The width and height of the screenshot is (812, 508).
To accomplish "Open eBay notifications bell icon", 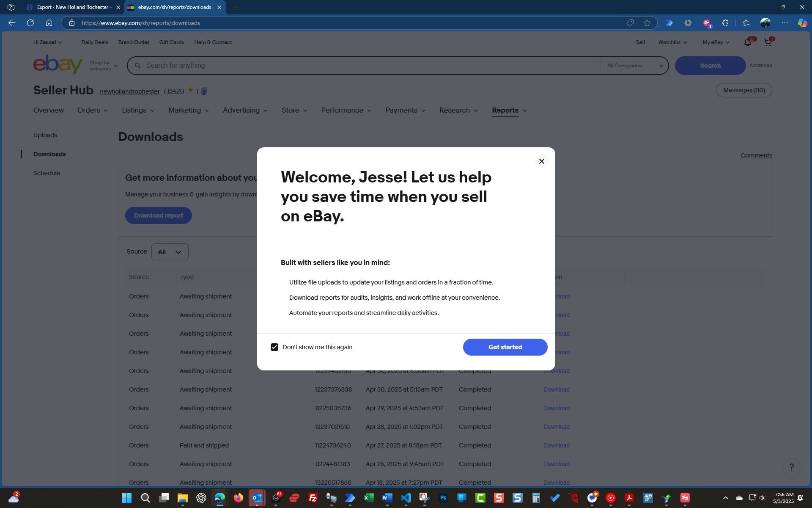I will tap(747, 42).
